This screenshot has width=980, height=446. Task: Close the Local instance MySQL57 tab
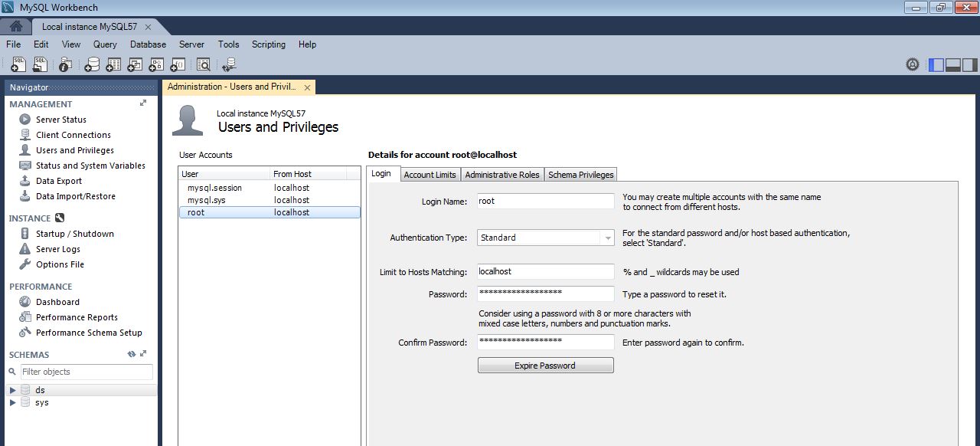pyautogui.click(x=148, y=27)
